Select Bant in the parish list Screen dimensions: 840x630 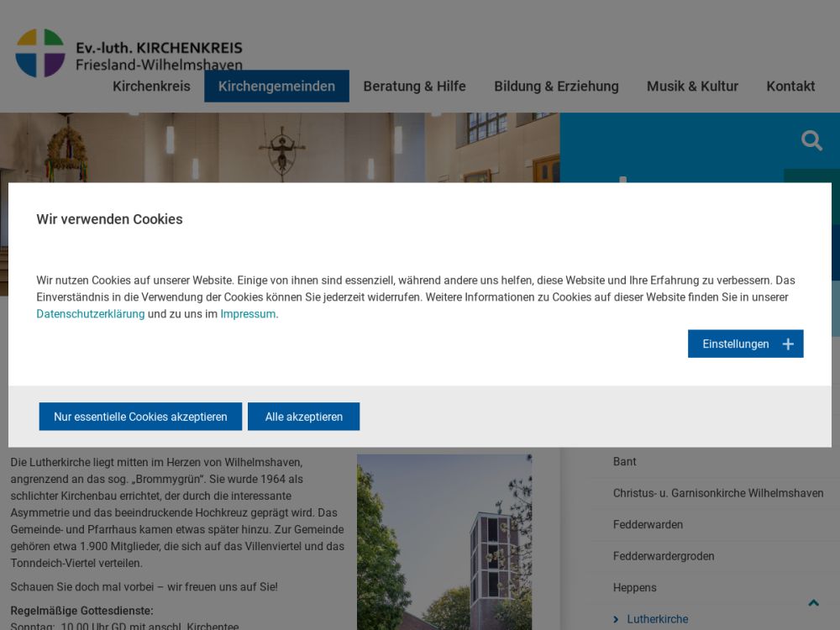625,462
